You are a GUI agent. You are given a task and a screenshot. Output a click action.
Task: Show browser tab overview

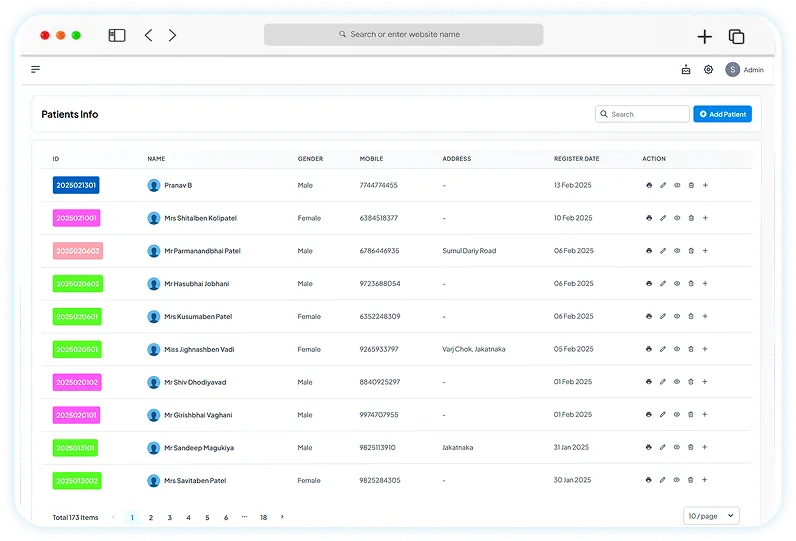pos(736,37)
